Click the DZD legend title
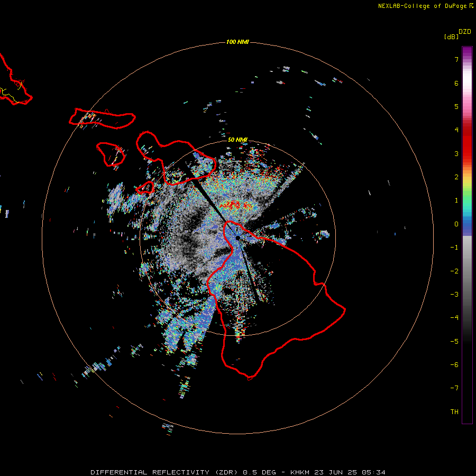Image resolution: width=476 pixels, height=476 pixels. tap(465, 32)
